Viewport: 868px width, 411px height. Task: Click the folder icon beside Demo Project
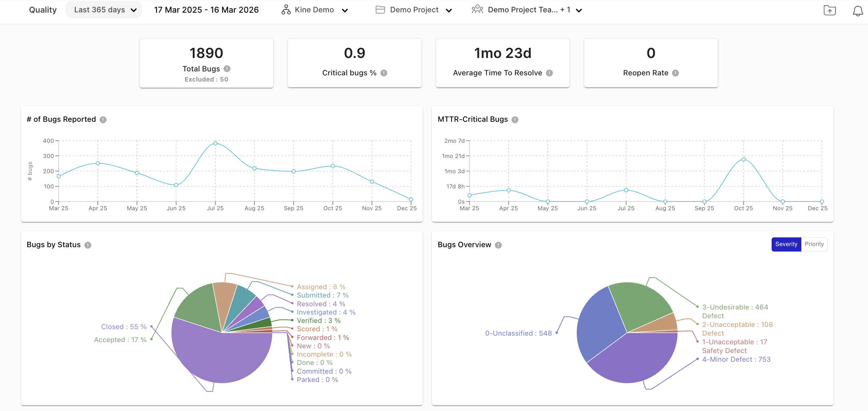click(380, 10)
